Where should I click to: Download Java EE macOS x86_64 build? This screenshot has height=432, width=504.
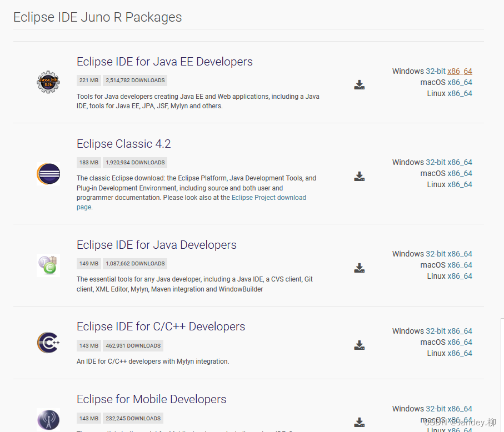click(x=460, y=83)
